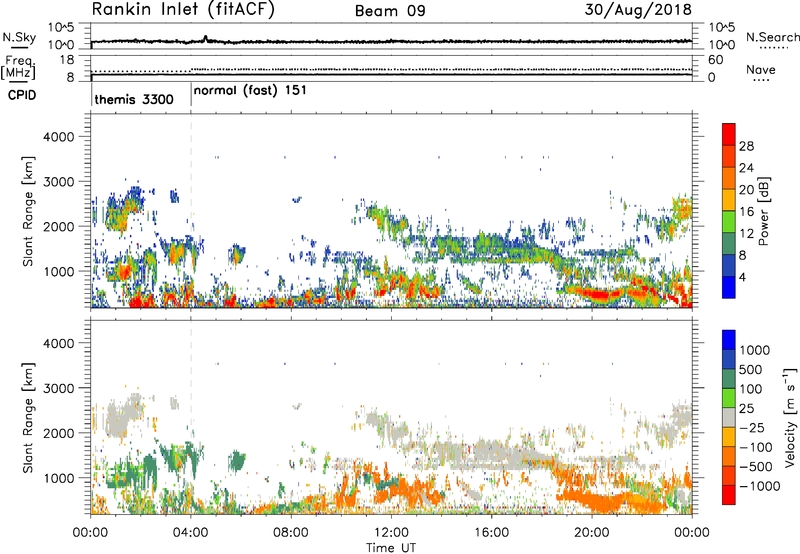Screen dimensions: 800x554
Task: Click the "N.Sky" legend label
Action: tap(19, 38)
